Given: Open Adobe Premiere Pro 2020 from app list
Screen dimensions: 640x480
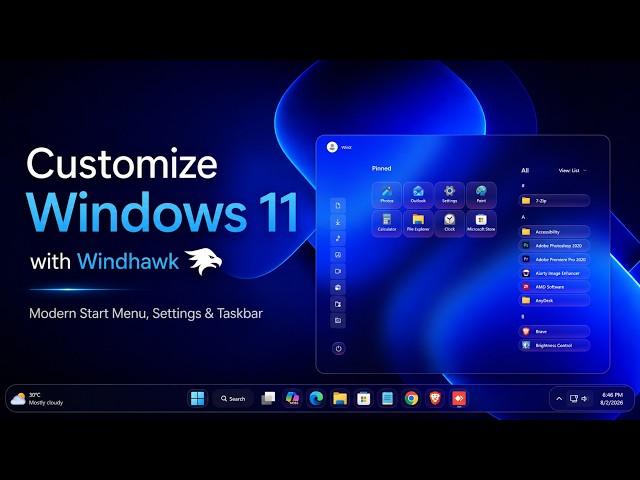Looking at the screenshot, I should point(554,259).
